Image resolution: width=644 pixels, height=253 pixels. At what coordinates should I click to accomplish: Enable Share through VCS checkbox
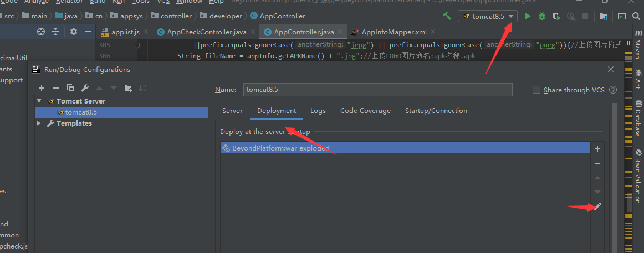[x=536, y=90]
